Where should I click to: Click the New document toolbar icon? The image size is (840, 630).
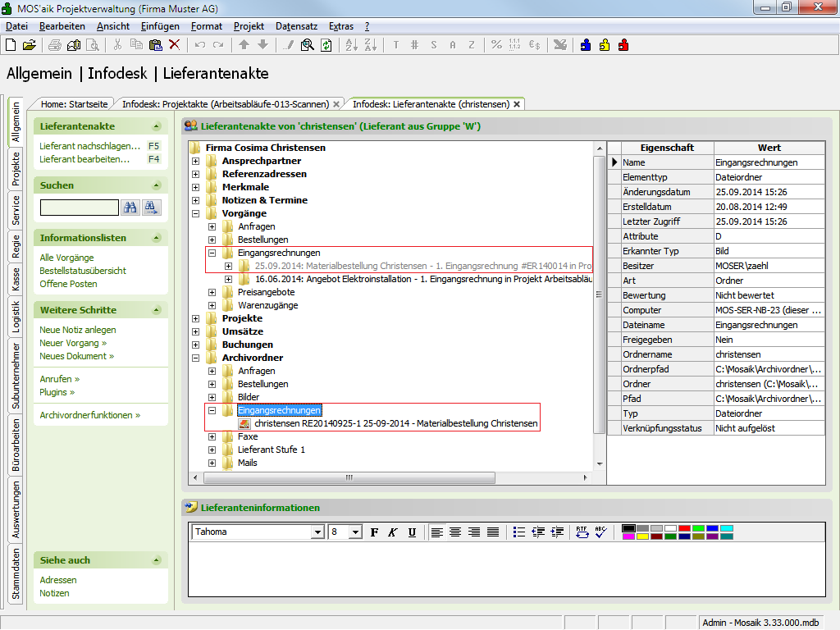point(11,45)
